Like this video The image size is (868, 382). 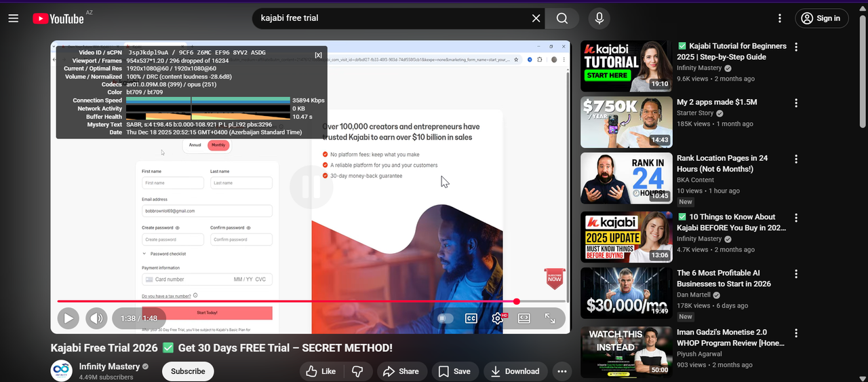click(x=321, y=371)
